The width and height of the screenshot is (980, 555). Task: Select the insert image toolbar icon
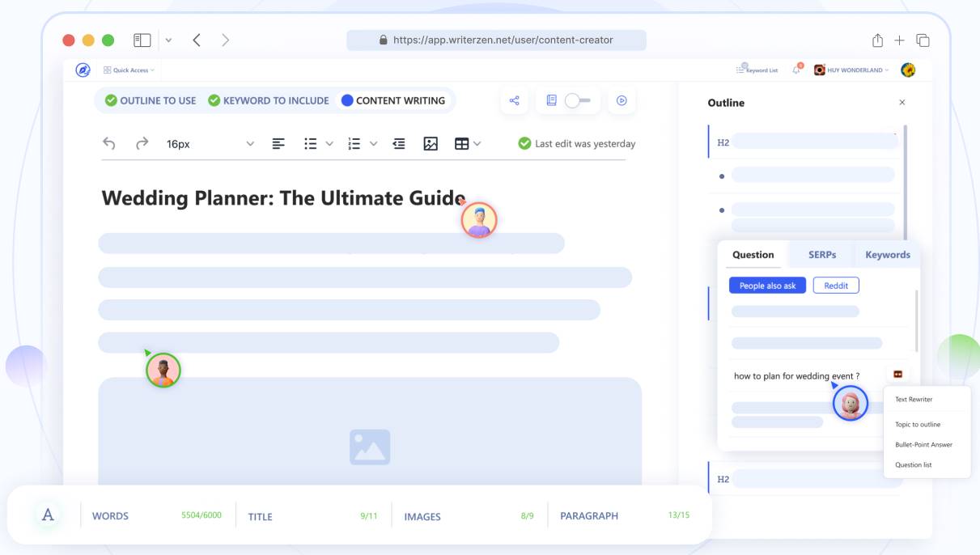point(431,143)
